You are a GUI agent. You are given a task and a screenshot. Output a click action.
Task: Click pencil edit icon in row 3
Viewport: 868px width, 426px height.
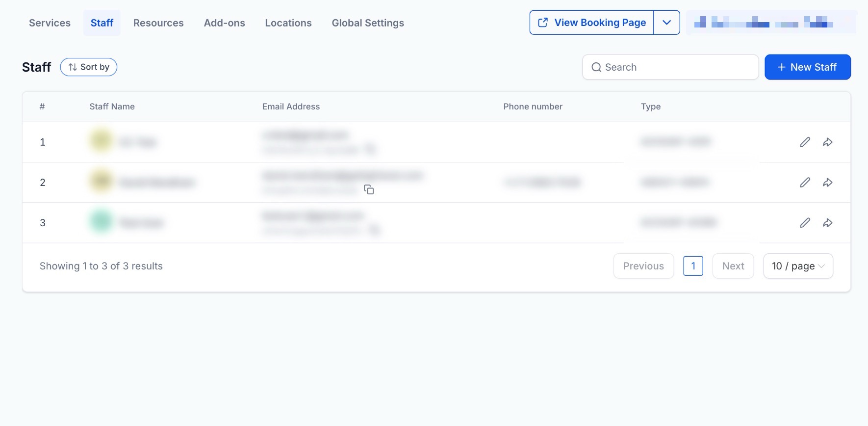(x=805, y=223)
